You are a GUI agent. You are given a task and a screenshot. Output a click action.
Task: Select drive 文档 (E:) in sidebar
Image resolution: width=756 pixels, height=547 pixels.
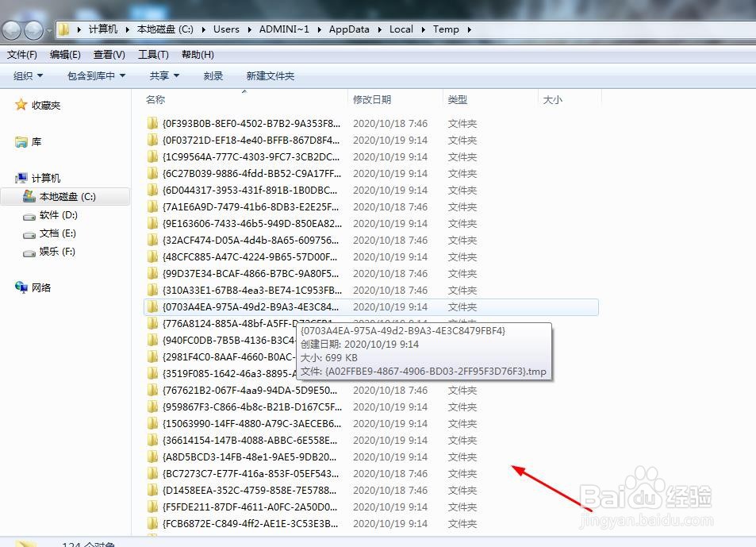[49, 233]
